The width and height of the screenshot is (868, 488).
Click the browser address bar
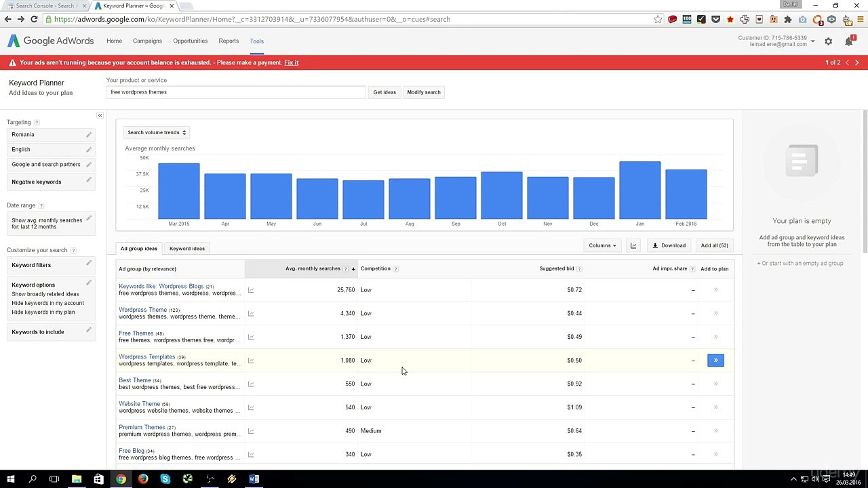(x=349, y=19)
